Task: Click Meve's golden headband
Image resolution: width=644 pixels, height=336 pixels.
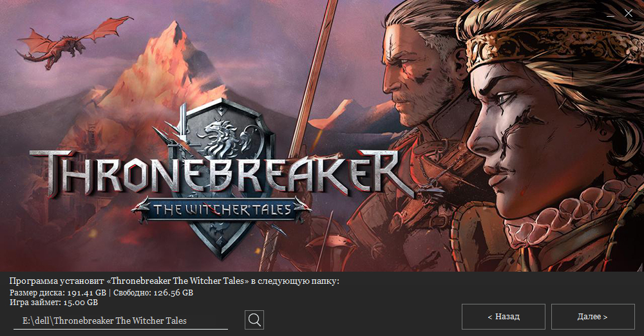Action: tap(551, 45)
